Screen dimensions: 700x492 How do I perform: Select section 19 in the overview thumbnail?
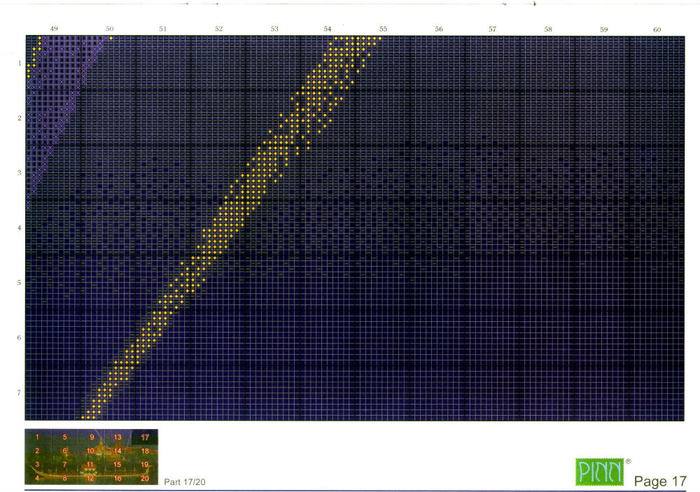(145, 464)
